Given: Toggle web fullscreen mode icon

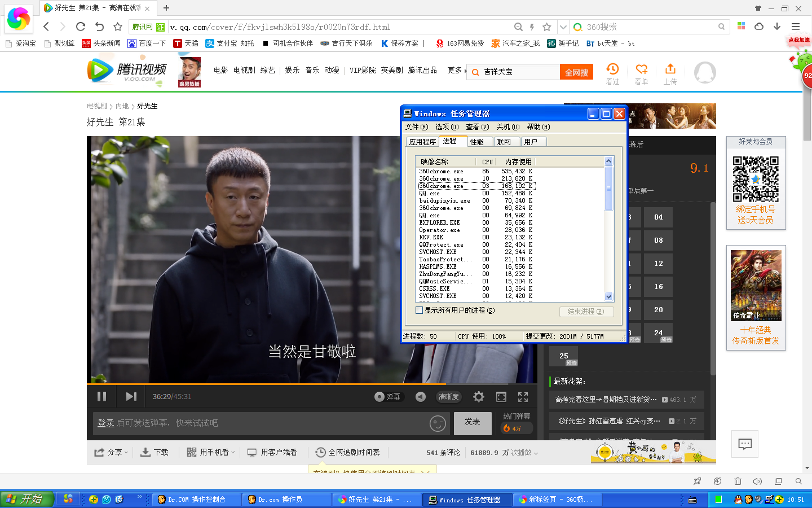Looking at the screenshot, I should [501, 397].
